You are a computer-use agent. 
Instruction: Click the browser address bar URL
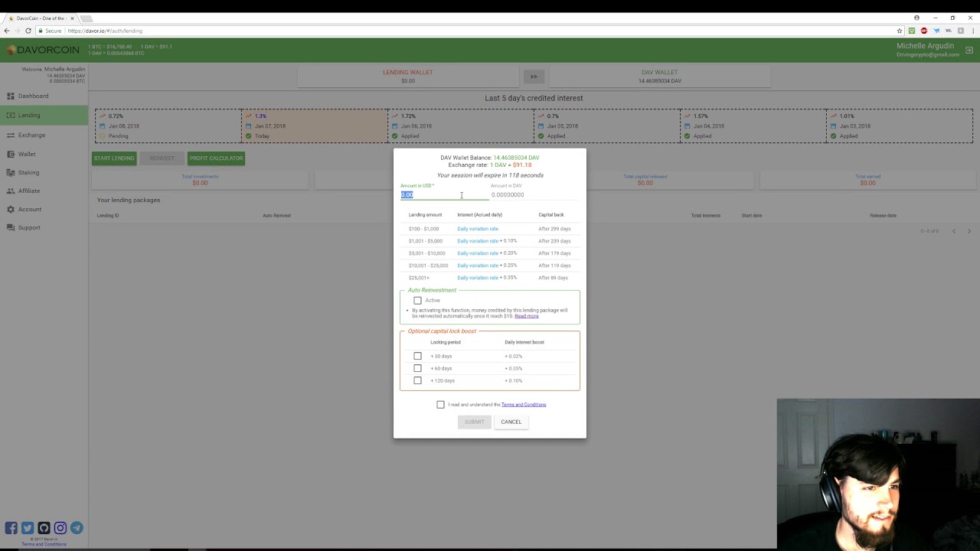104,31
